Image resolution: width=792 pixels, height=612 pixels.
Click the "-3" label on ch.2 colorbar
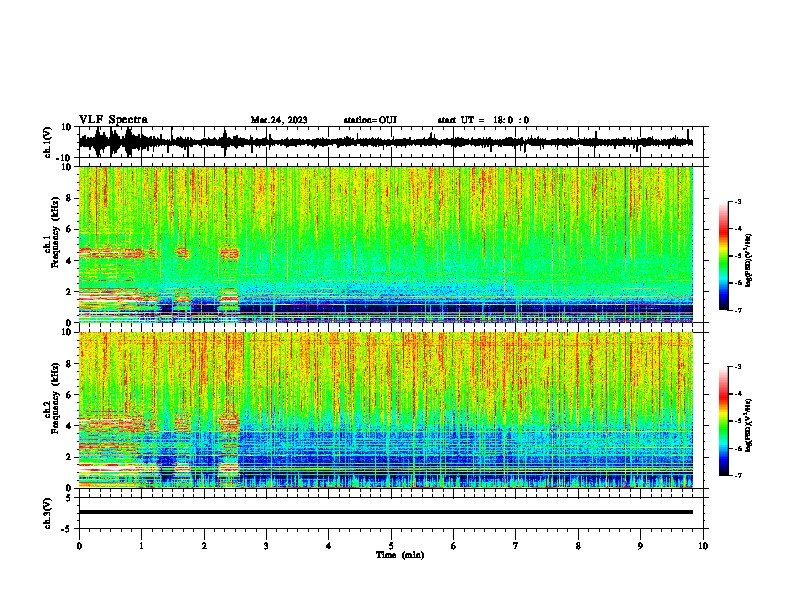coord(738,367)
